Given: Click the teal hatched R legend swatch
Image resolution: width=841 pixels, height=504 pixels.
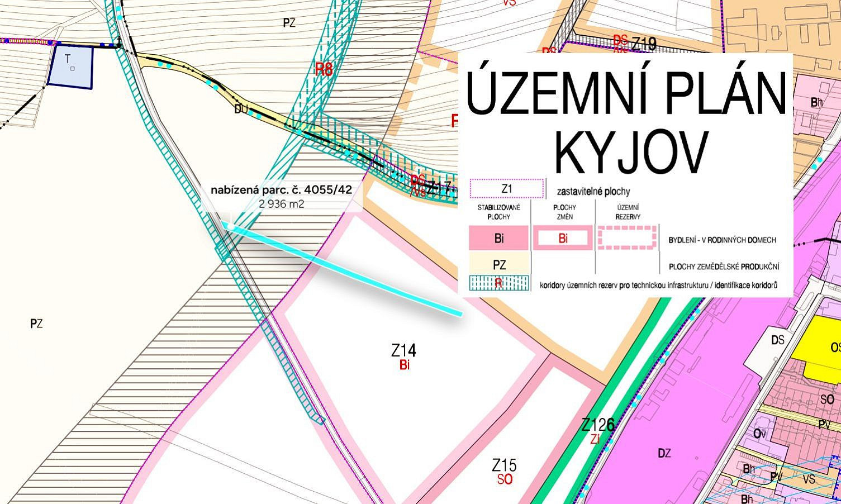Looking at the screenshot, I should point(499,283).
